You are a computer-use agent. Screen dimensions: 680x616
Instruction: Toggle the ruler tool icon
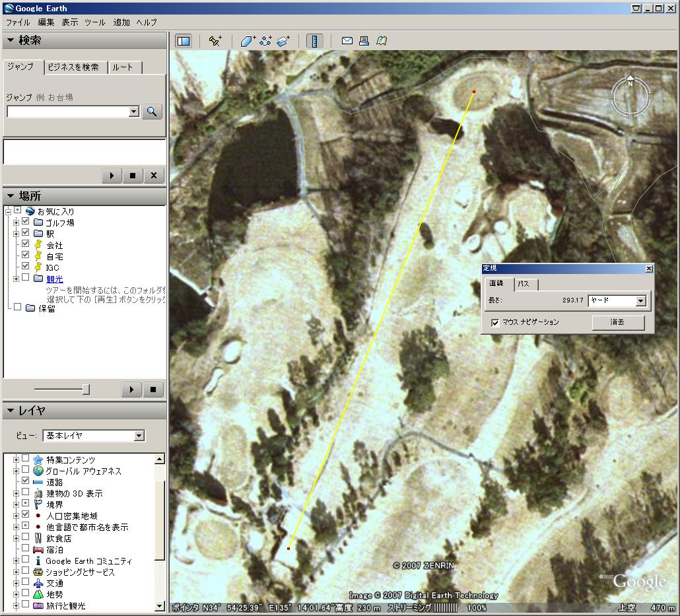(316, 41)
